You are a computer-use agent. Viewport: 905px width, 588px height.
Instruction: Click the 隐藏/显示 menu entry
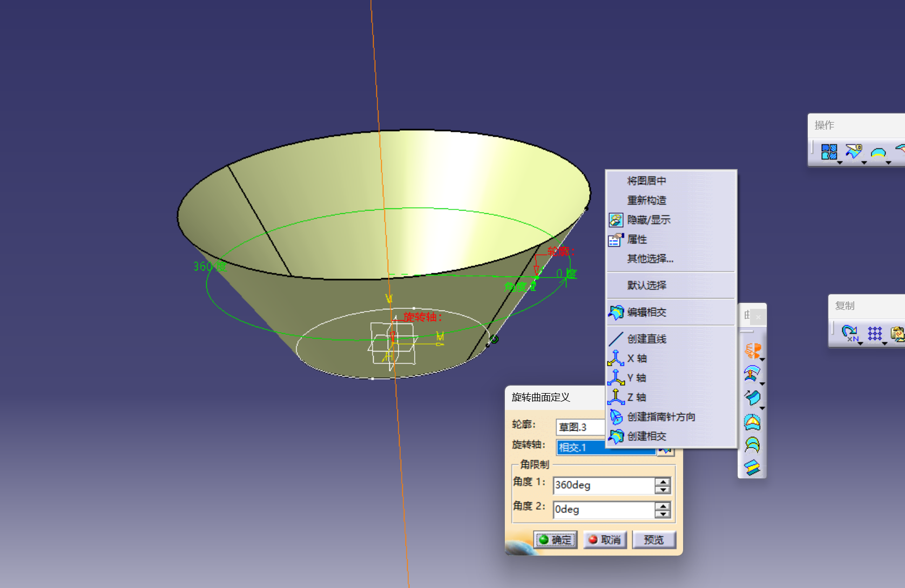pyautogui.click(x=672, y=220)
